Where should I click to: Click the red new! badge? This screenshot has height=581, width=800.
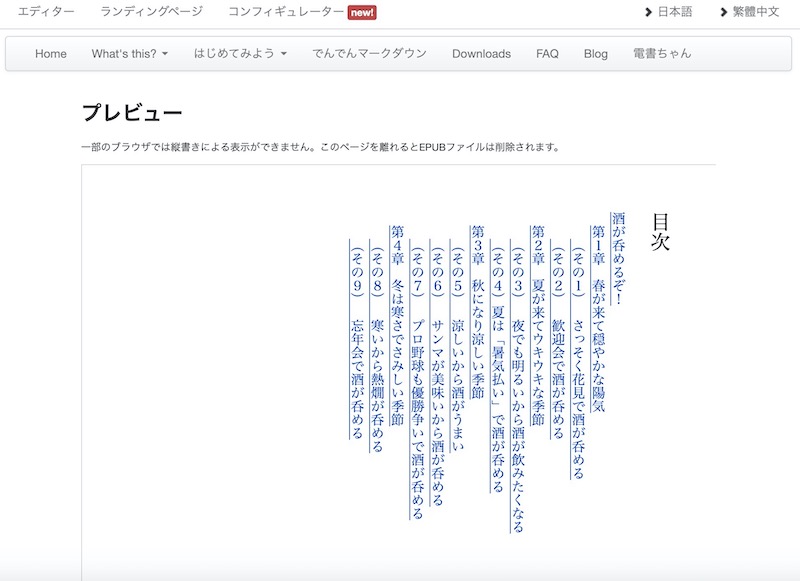(x=361, y=13)
